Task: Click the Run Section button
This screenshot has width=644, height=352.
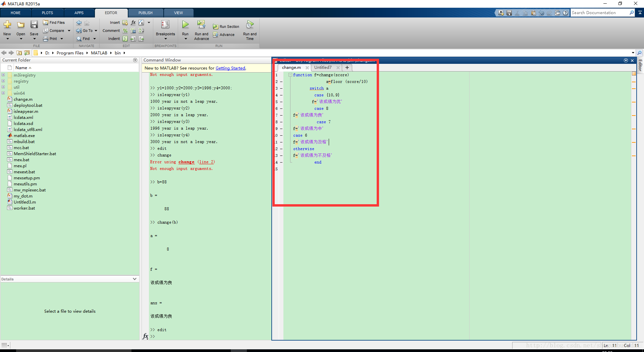Action: click(226, 27)
